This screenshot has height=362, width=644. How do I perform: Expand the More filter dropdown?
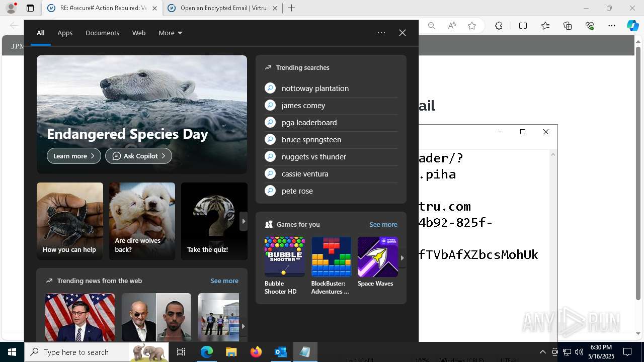point(171,33)
